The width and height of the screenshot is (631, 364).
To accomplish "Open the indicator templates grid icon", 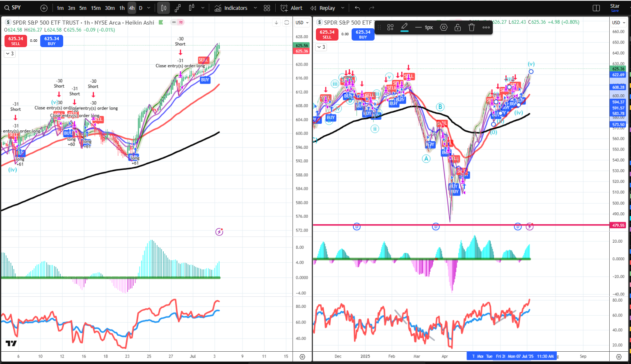I will [x=267, y=8].
